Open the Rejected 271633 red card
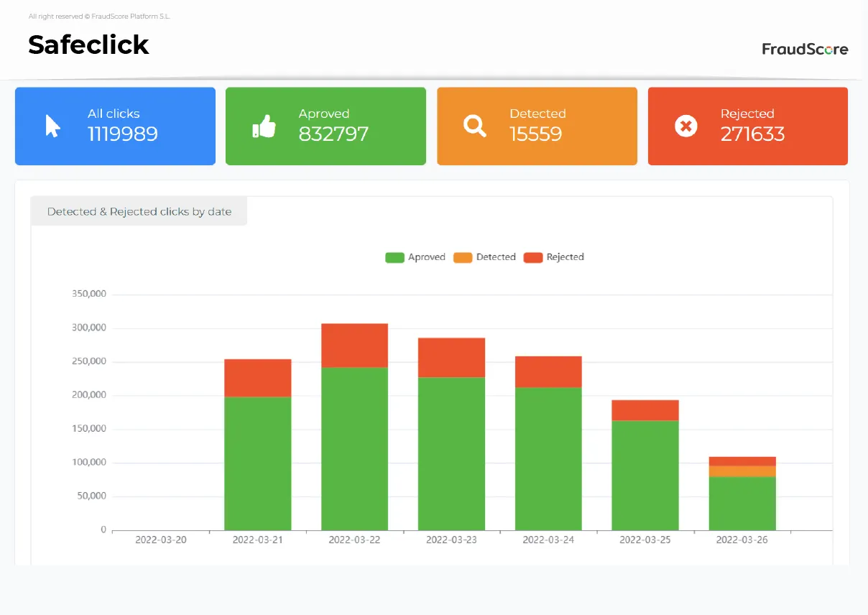868x615 pixels. [x=747, y=126]
